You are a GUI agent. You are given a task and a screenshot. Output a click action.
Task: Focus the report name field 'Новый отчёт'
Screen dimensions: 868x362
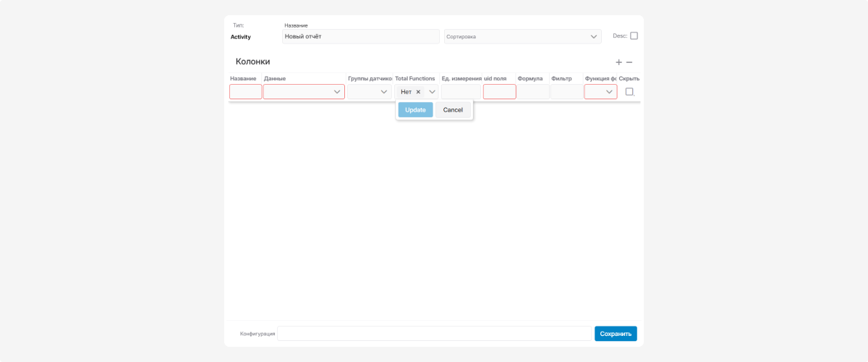pyautogui.click(x=360, y=36)
